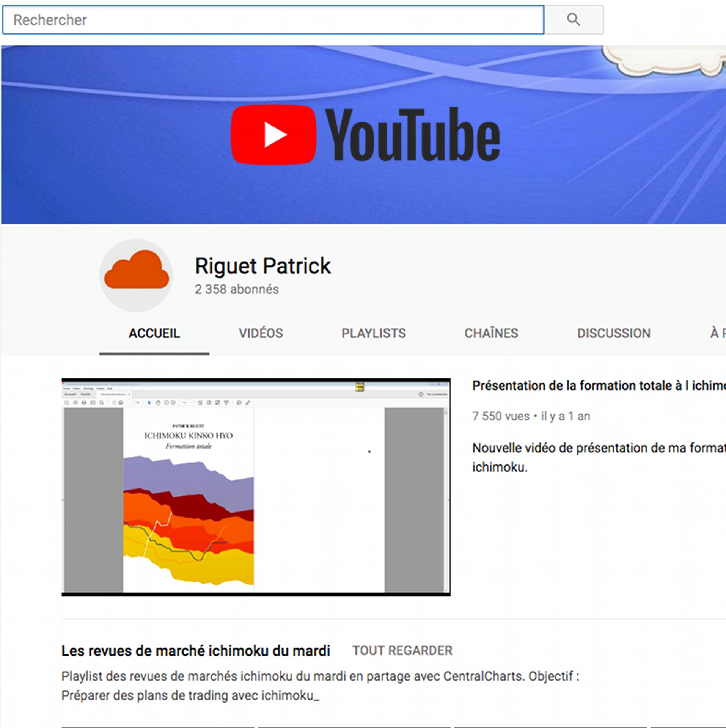Viewport: 726px width, 728px height.
Task: Click the 2 358 abonnés subscriber count
Action: (237, 289)
